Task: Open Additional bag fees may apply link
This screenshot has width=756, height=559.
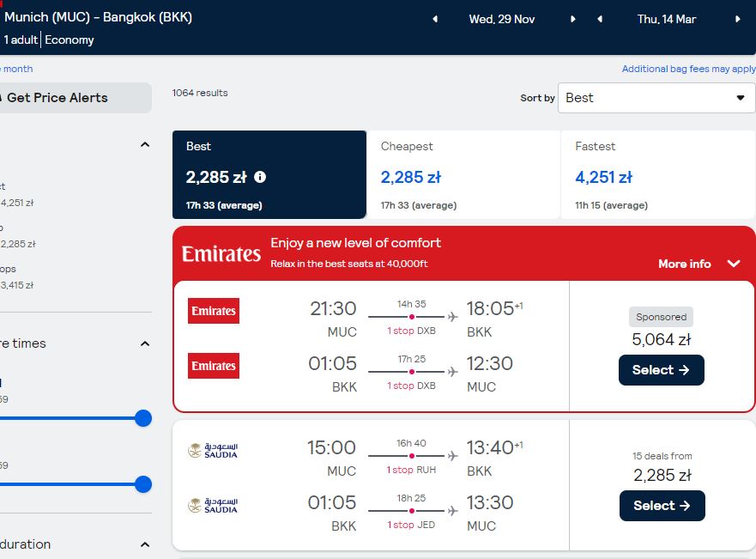Action: tap(688, 69)
